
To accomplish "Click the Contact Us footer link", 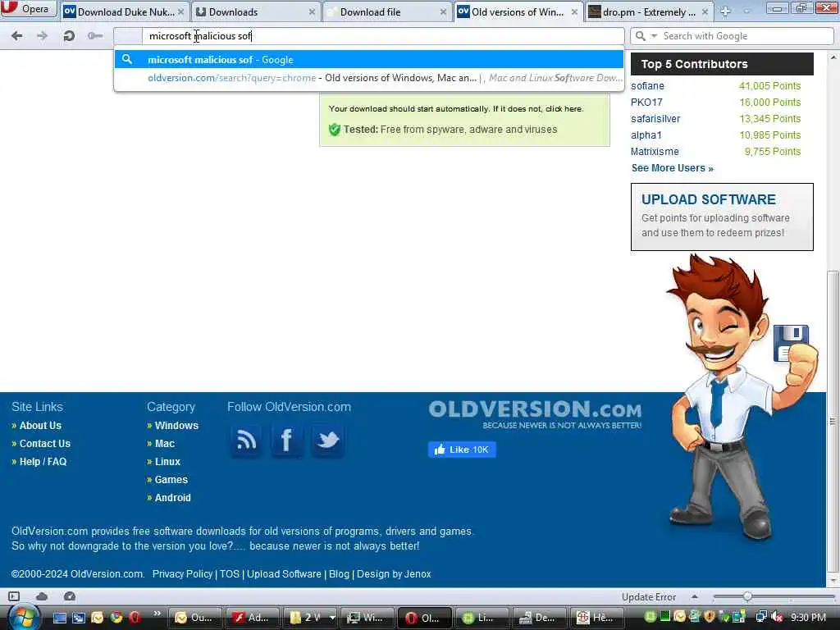I will coord(44,444).
